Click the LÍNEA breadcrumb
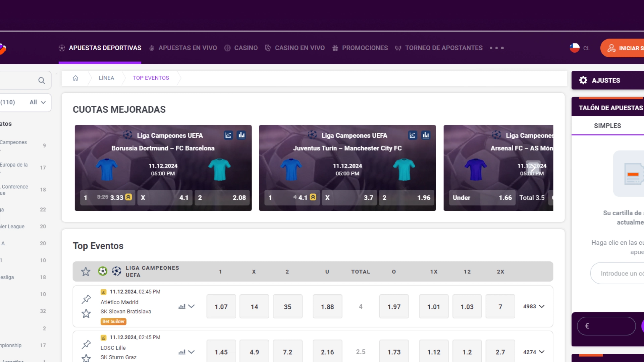Screen dimensions: 644x362 (x=106, y=78)
